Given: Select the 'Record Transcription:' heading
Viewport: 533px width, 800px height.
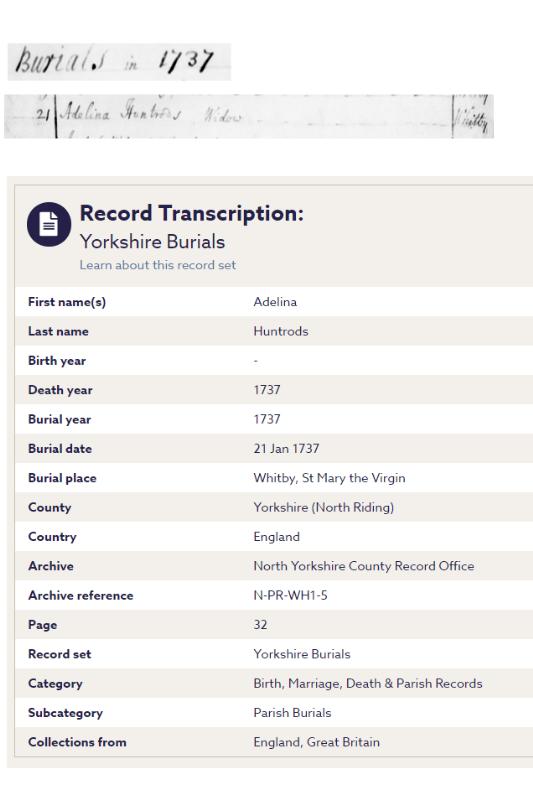Looking at the screenshot, I should pos(192,213).
